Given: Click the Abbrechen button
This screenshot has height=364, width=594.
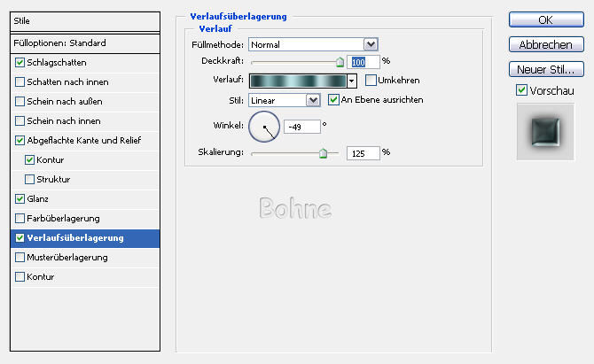Looking at the screenshot, I should tap(545, 44).
